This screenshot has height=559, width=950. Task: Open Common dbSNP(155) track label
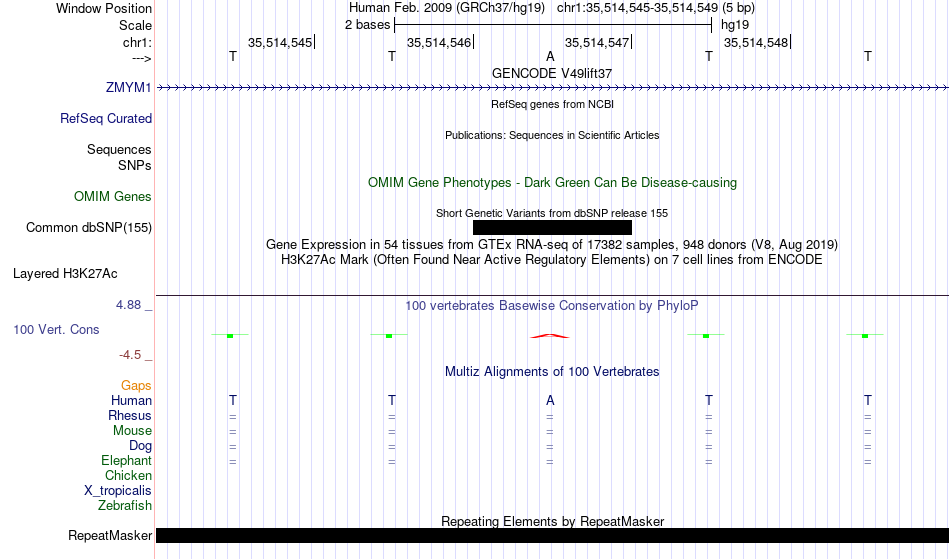89,228
